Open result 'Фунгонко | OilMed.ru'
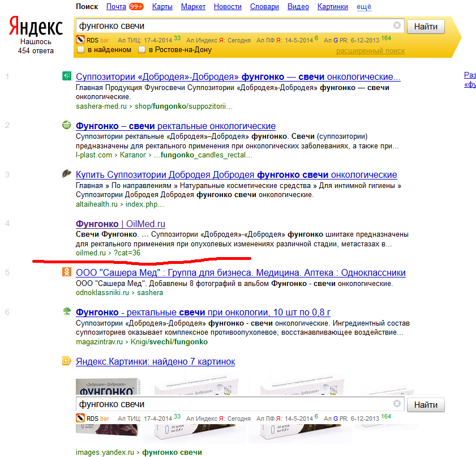476x457 pixels. coord(121,224)
